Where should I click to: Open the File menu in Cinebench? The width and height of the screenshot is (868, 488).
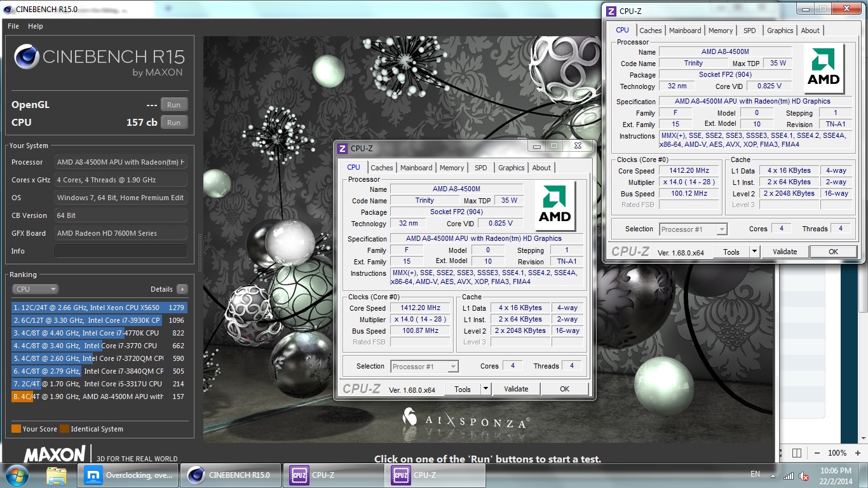[13, 26]
